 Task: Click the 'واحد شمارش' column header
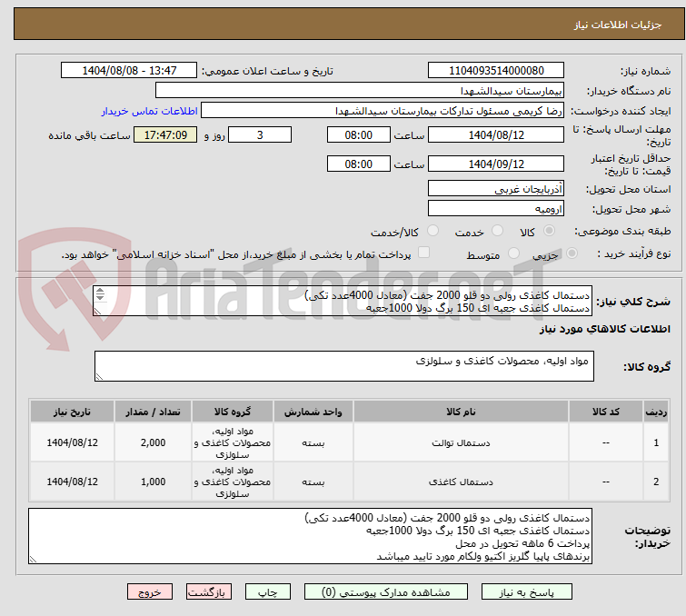click(x=313, y=412)
